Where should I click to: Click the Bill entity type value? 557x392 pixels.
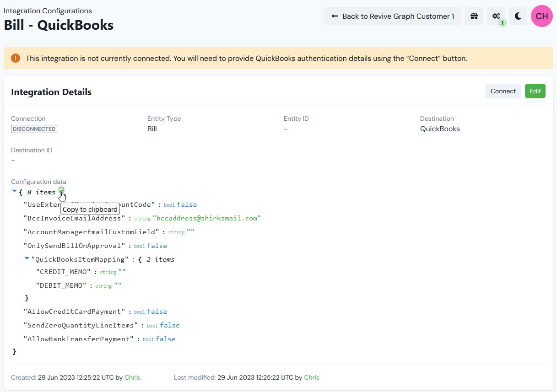point(152,129)
